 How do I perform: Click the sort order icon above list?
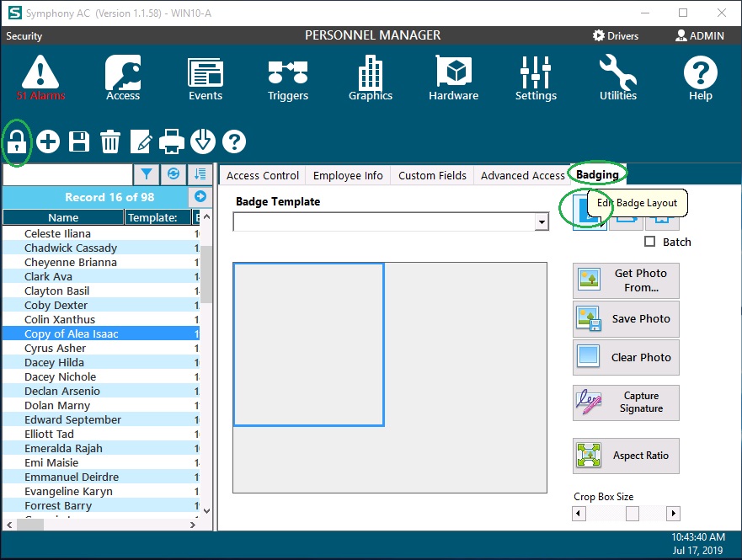click(x=200, y=174)
